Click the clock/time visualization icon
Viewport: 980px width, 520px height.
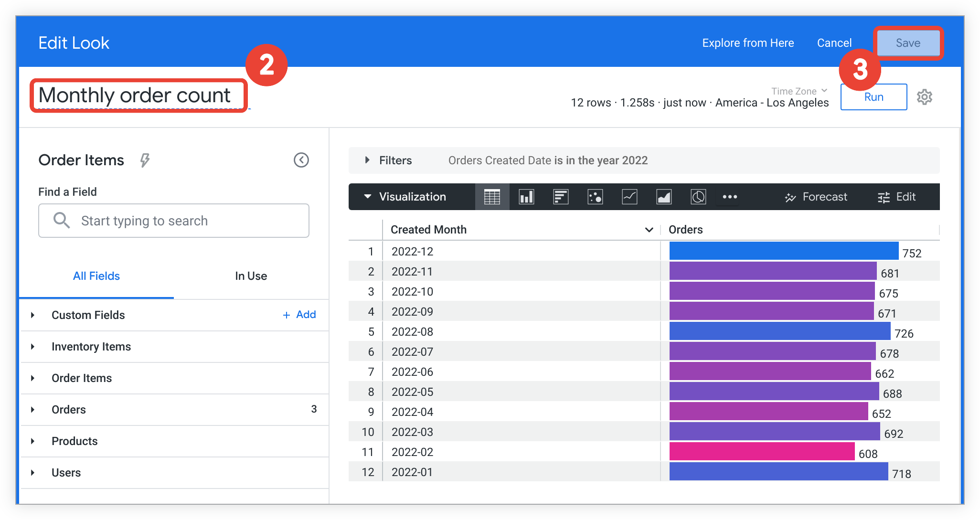699,196
